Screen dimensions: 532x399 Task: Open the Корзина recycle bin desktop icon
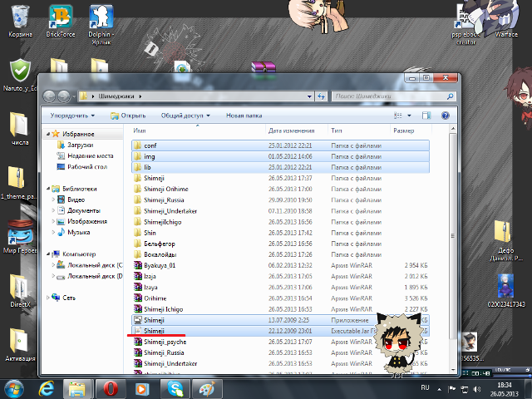pos(21,20)
